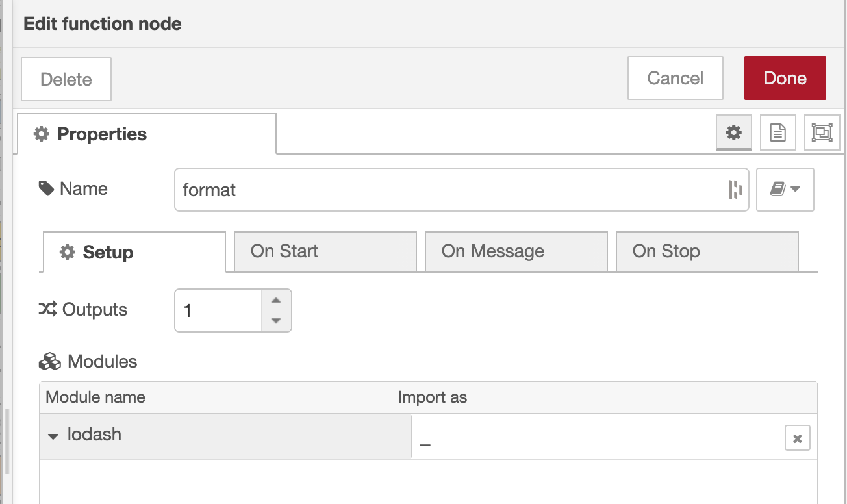Screen dimensions: 847x504
Task: Open node properties gear icon
Action: point(734,133)
